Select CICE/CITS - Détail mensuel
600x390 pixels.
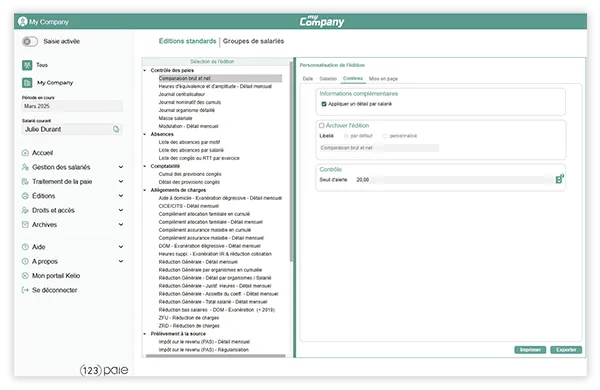189,206
